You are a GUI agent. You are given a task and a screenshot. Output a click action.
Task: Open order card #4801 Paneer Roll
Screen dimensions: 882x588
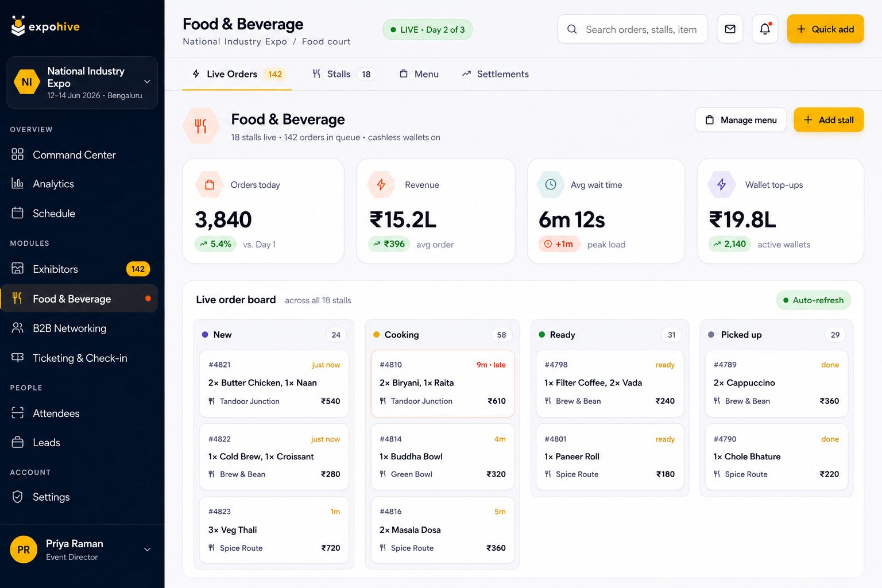(610, 457)
